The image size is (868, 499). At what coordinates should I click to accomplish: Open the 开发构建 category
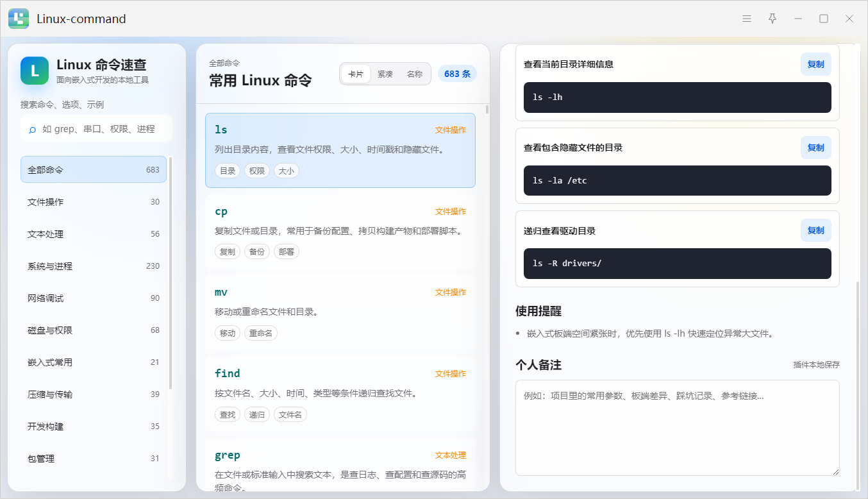tap(94, 427)
